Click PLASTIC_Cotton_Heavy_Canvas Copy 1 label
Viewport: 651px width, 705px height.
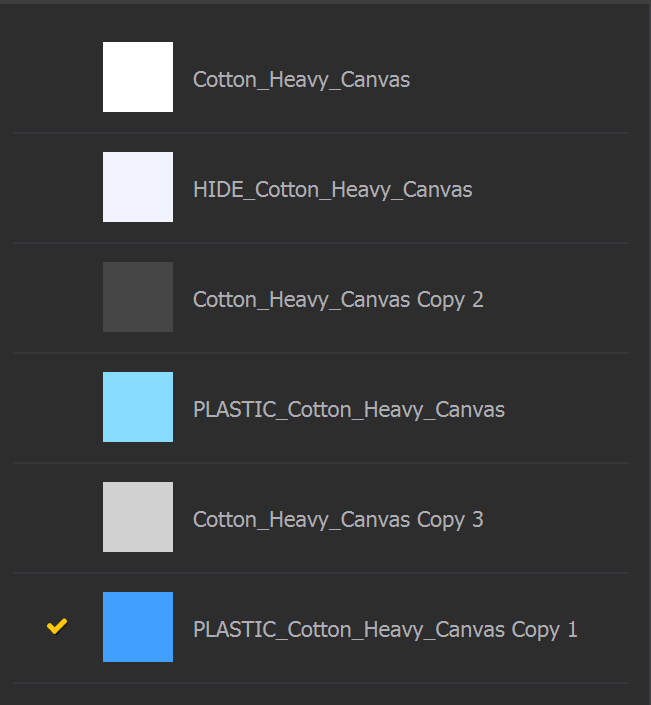pos(385,630)
